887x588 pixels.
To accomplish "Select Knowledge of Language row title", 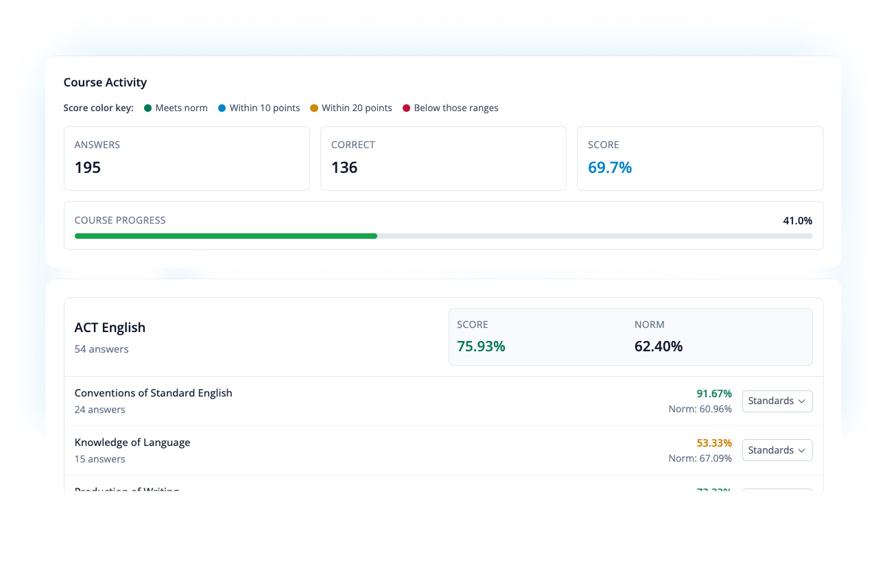I will click(132, 443).
